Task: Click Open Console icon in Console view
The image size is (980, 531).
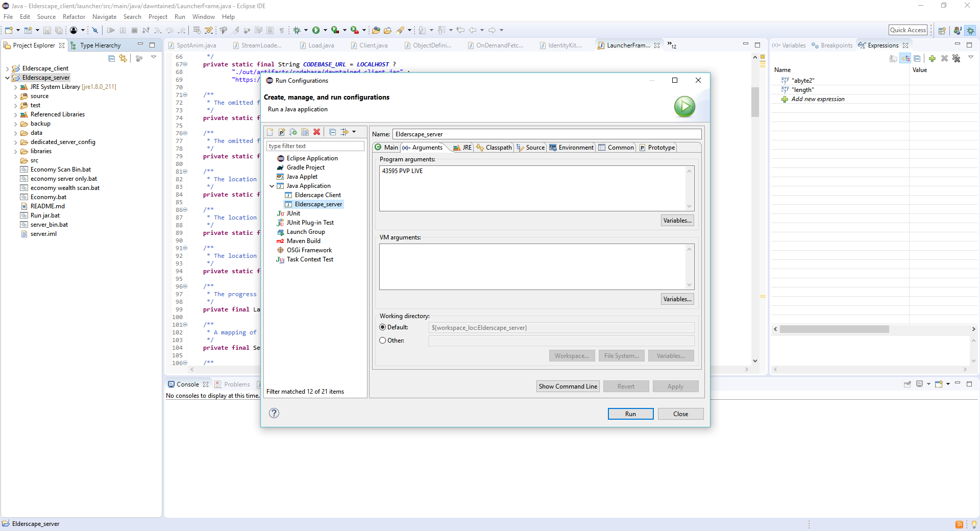Action: [939, 384]
